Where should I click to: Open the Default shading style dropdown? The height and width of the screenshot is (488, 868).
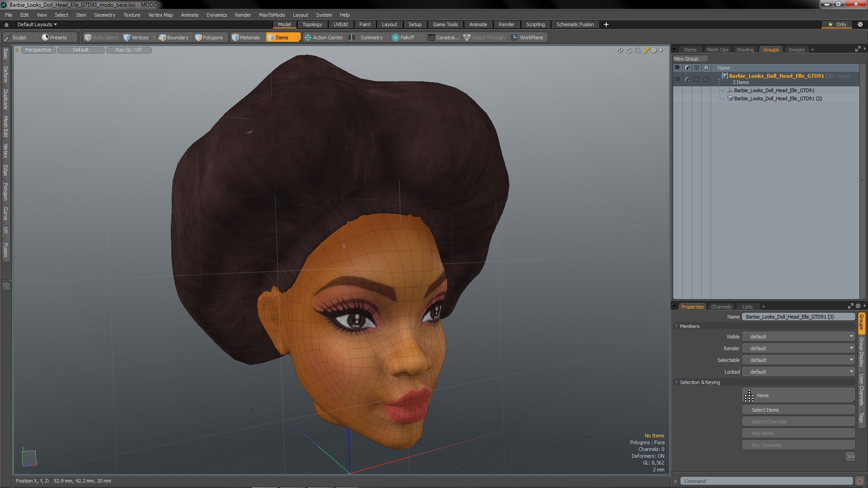coord(81,50)
